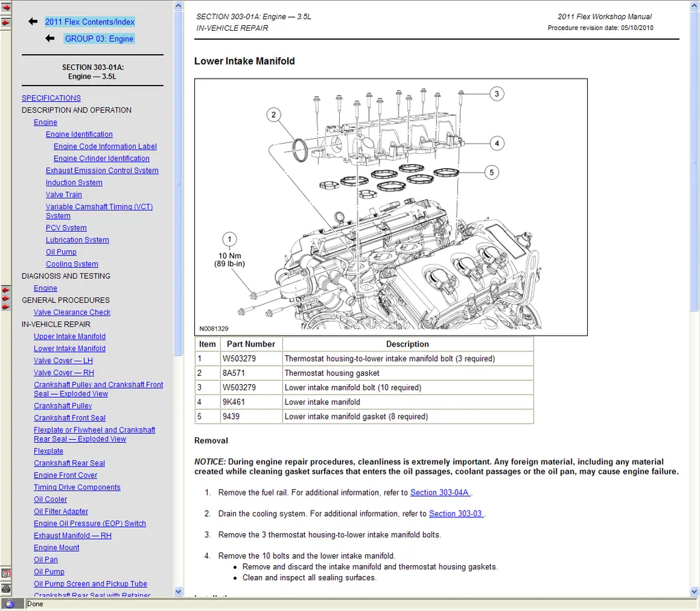Open the Engine Identification link

(x=79, y=134)
